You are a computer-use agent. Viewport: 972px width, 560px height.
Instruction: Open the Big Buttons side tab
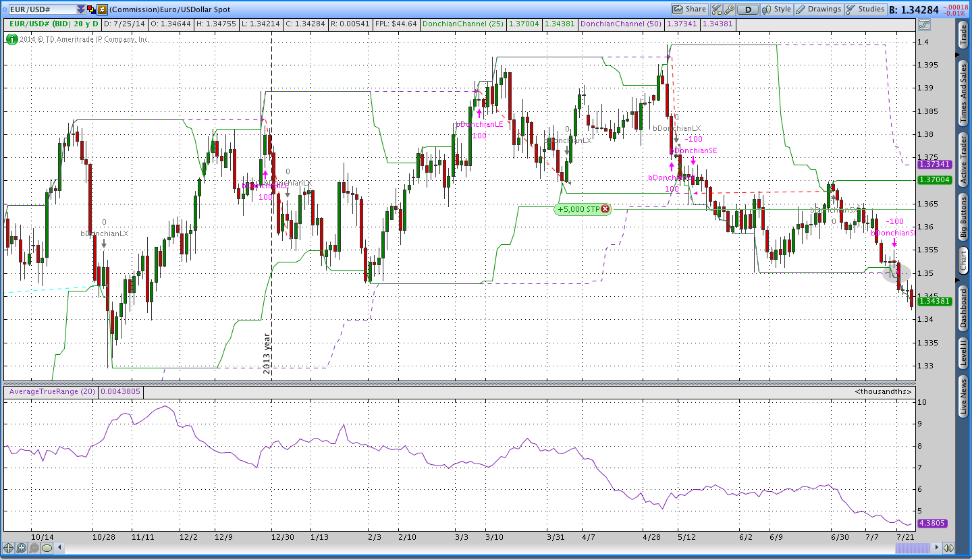coord(963,217)
